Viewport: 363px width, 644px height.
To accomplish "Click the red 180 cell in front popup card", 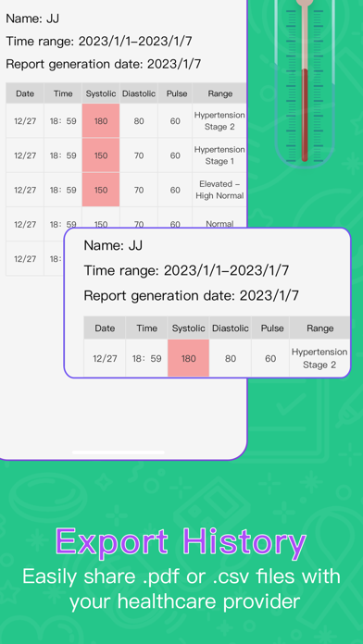I will point(188,358).
